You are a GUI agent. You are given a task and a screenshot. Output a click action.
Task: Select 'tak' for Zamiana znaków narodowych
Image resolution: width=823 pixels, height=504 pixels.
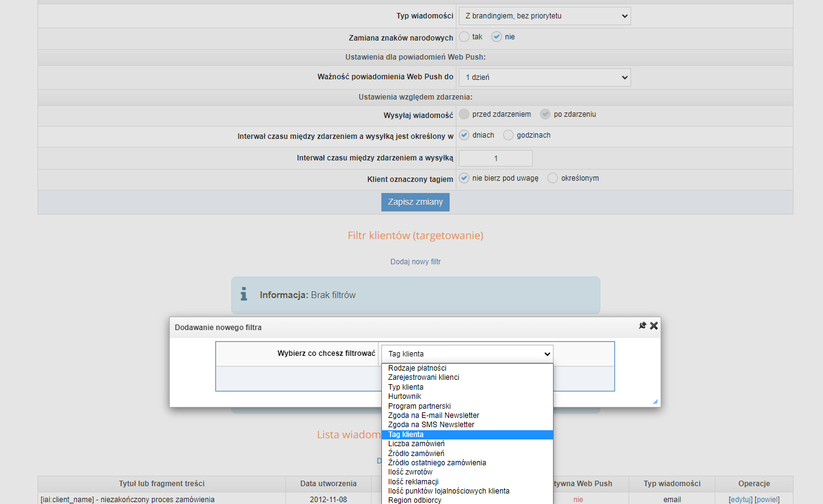[x=464, y=37]
